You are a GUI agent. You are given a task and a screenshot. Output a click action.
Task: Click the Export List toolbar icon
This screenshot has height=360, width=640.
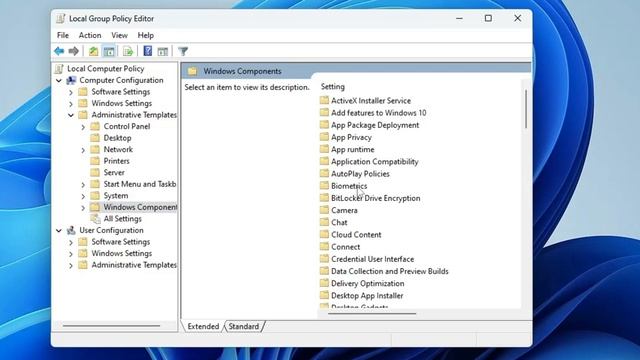tap(128, 51)
